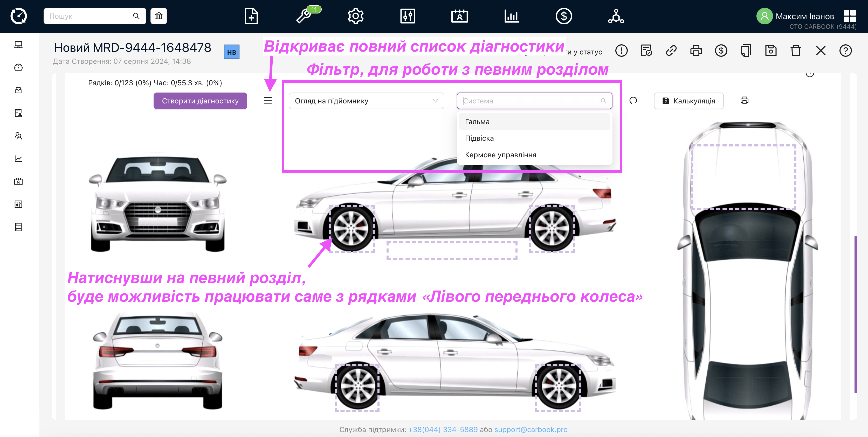Click inside the Система search field
Screen dimensions: 868x437
[x=534, y=101]
